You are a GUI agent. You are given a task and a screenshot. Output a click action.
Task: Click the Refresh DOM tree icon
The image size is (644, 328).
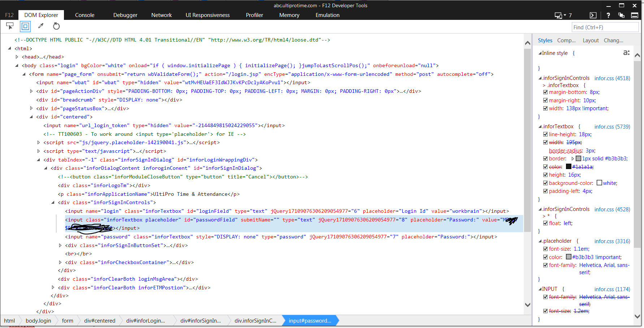56,26
